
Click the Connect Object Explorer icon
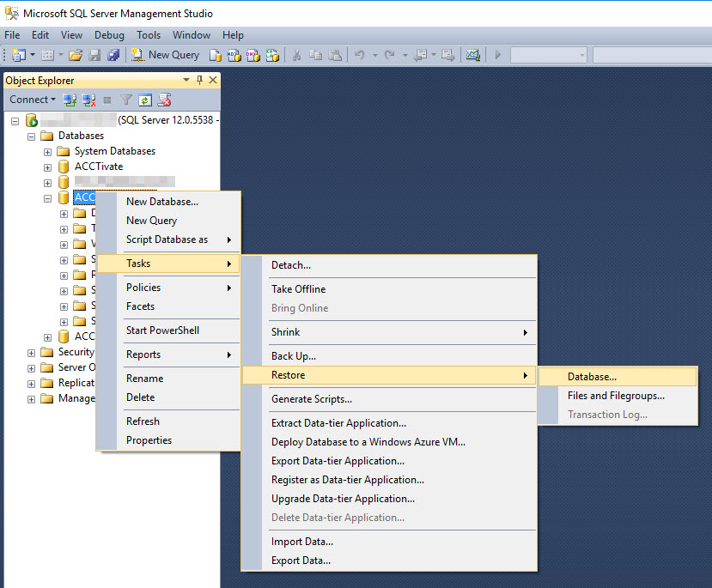click(70, 100)
